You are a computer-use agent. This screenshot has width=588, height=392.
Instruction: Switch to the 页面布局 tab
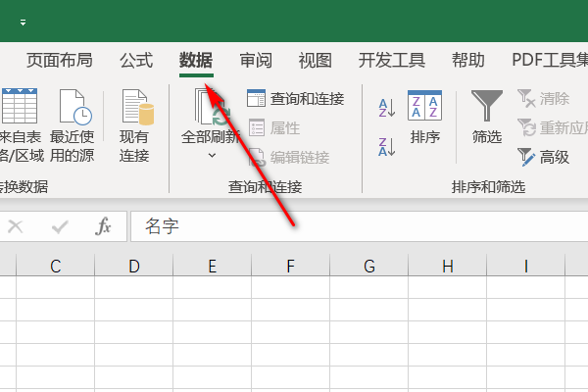(59, 60)
